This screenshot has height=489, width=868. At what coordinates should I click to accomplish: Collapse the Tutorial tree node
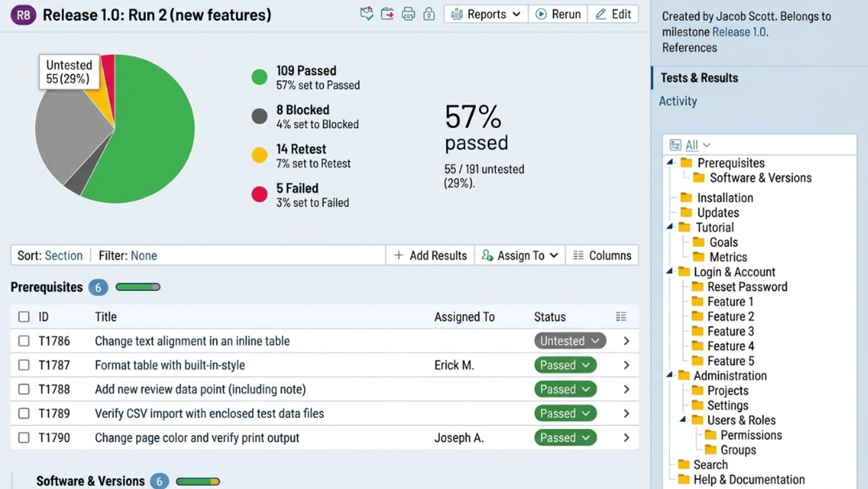point(670,227)
